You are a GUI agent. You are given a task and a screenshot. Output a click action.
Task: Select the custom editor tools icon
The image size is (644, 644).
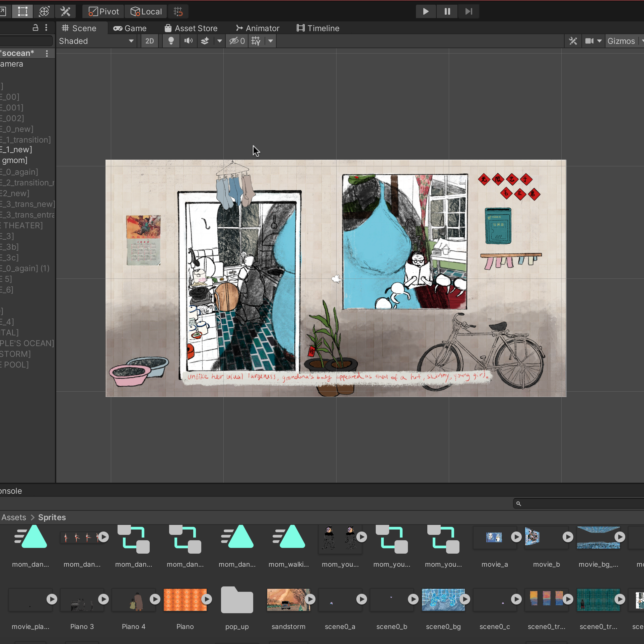click(x=65, y=11)
